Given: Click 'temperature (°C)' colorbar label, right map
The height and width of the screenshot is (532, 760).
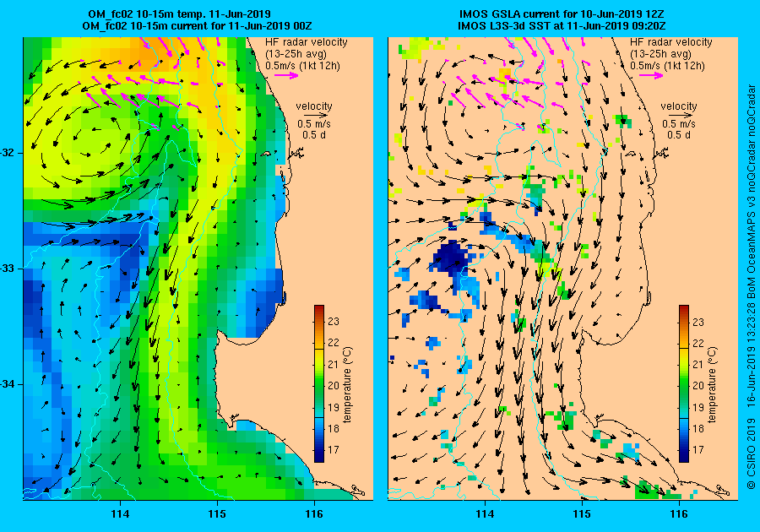Looking at the screenshot, I should click(x=712, y=384).
